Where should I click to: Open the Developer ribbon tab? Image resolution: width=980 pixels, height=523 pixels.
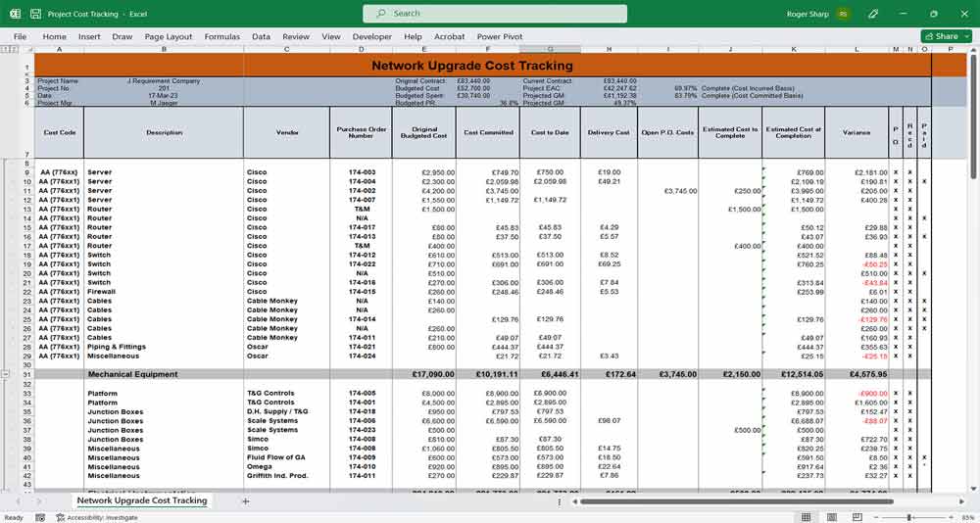372,37
